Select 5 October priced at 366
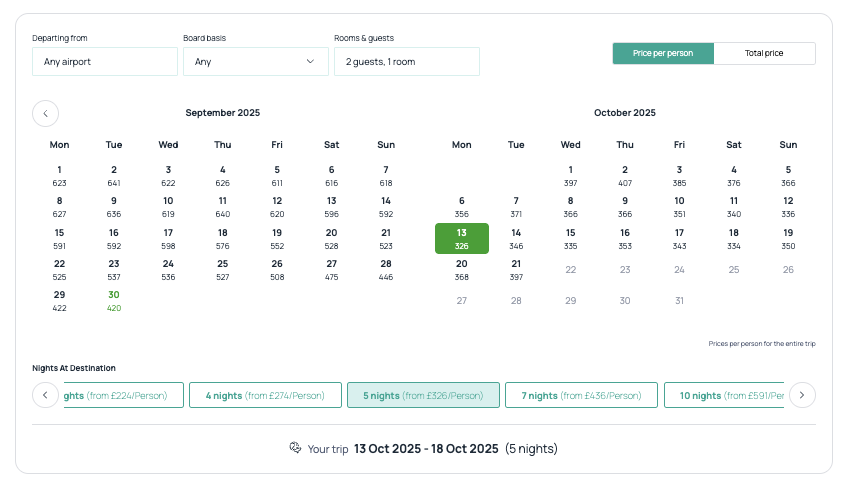The width and height of the screenshot is (852, 488). point(788,176)
